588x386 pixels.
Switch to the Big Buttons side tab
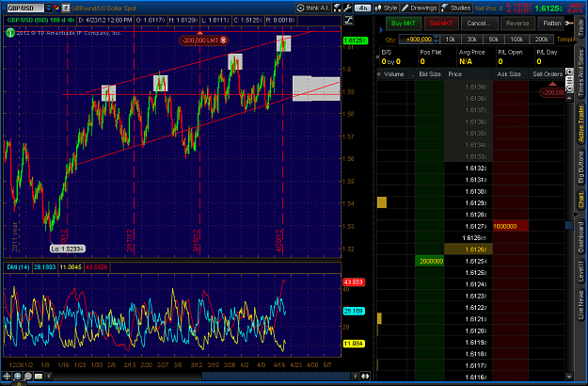[x=580, y=168]
